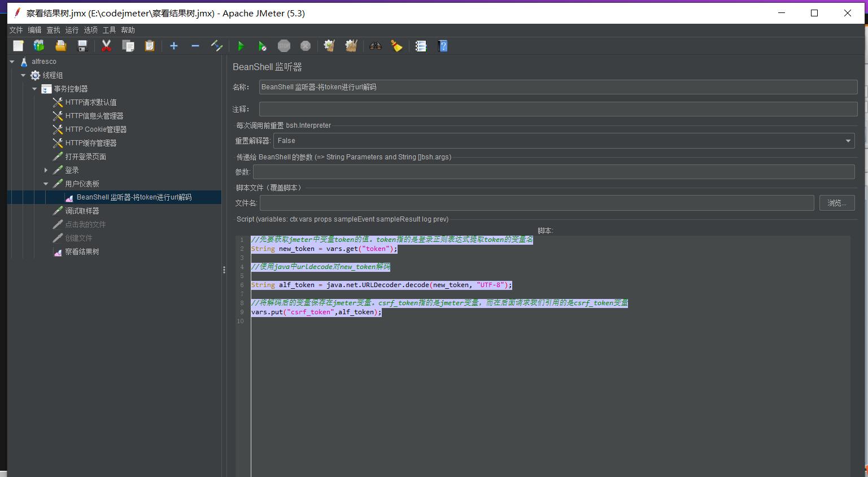Screen dimensions: 868x477
Task: Select 事务控制器 in the tree
Action: coord(71,89)
